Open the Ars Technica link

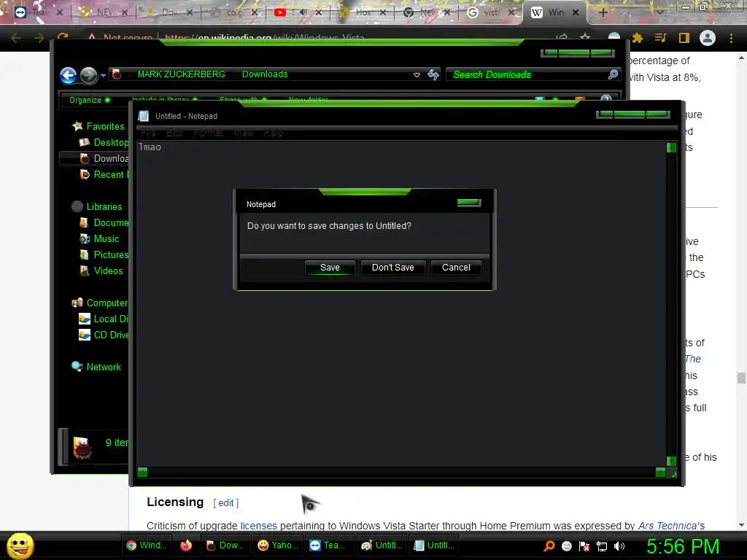[x=667, y=526]
